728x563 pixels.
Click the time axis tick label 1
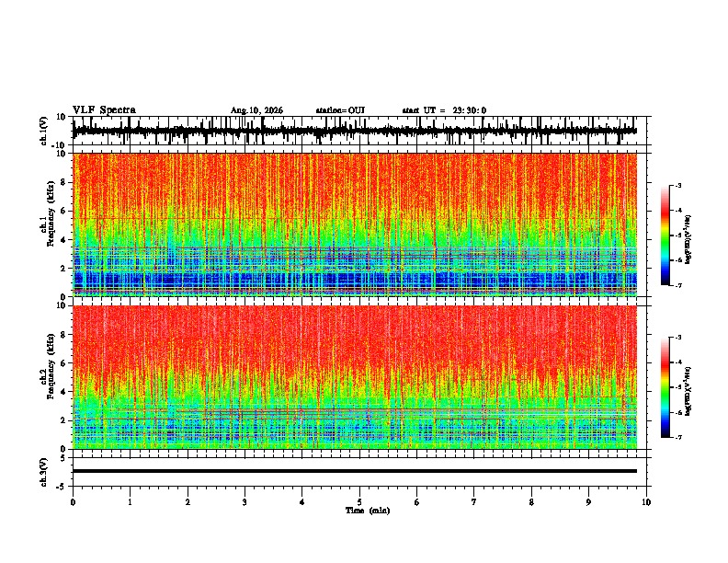[130, 502]
